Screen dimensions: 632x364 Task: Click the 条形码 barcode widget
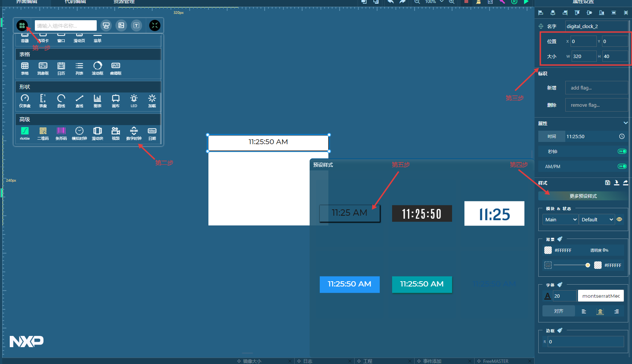click(61, 133)
